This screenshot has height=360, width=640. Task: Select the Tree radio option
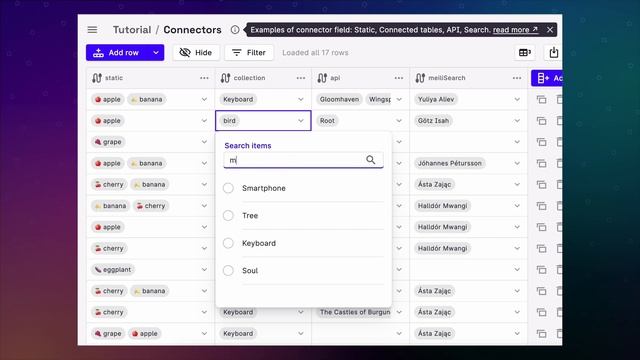pyautogui.click(x=228, y=216)
